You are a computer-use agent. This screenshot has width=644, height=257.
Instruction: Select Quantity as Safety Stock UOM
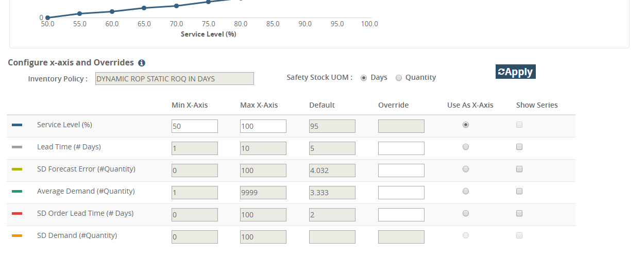[399, 78]
